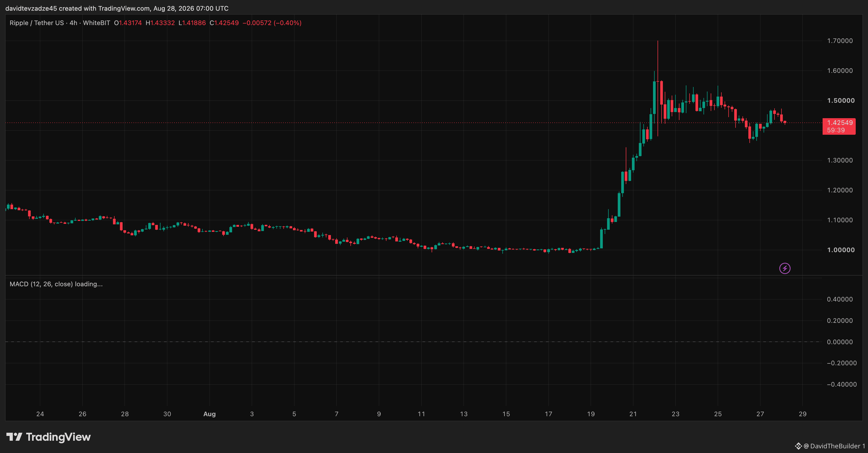Viewport: 868px width, 453px height.
Task: Click the 29 label on the date axis
Action: pos(803,414)
